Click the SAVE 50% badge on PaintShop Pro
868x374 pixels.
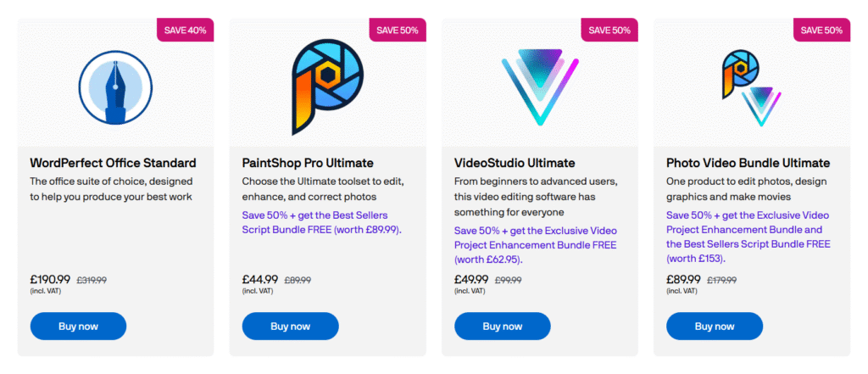[398, 30]
